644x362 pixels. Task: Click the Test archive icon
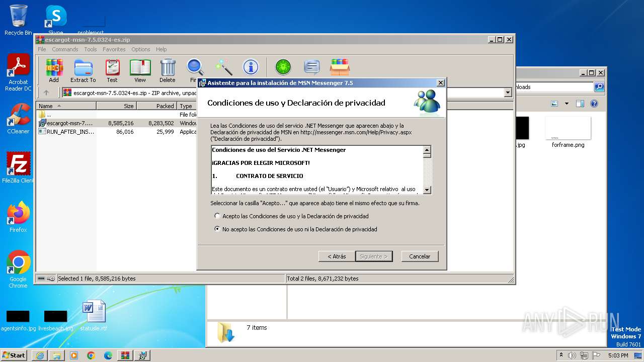click(x=112, y=70)
